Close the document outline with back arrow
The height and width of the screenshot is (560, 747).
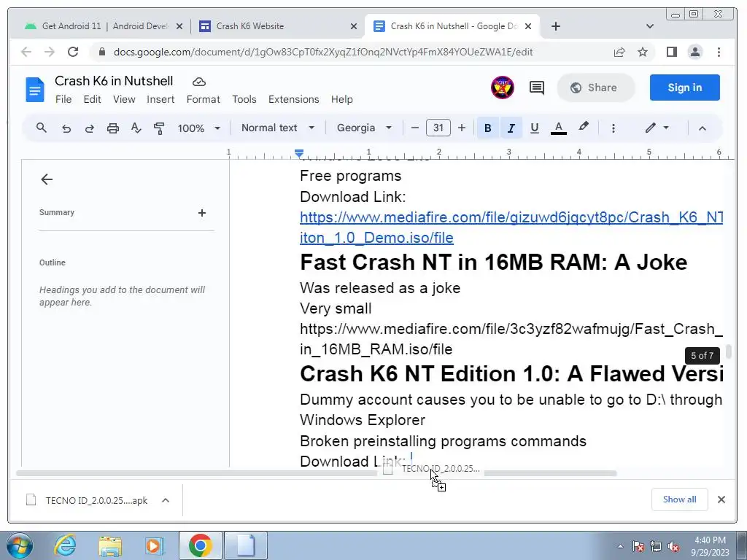(47, 179)
